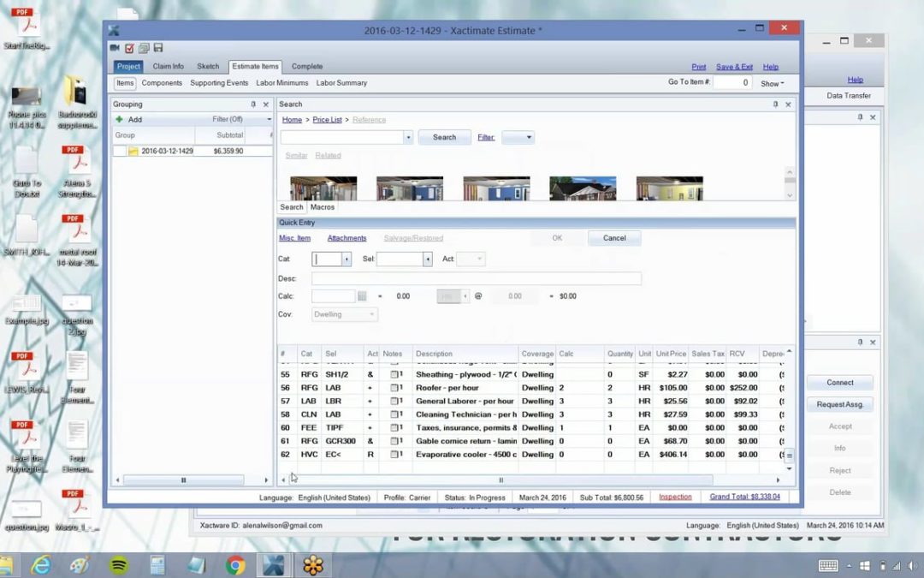Switch to the Macros tab
This screenshot has height=578, width=924.
(323, 207)
